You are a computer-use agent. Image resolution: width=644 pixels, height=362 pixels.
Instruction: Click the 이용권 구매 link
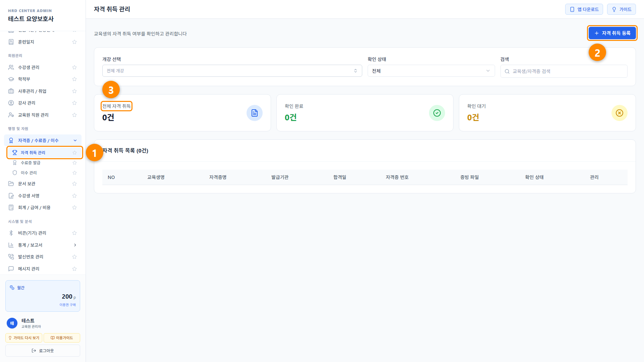(x=68, y=305)
